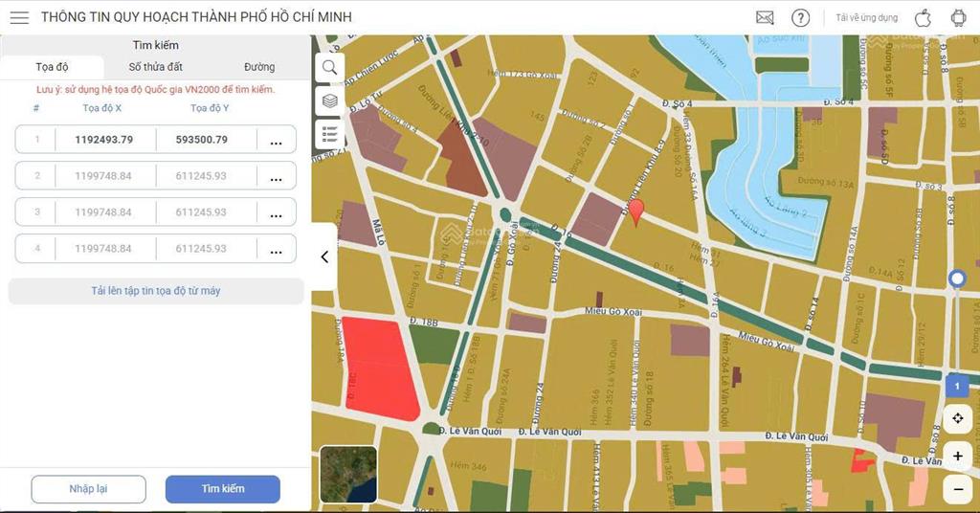
Task: Show the map legend list
Action: 329,133
